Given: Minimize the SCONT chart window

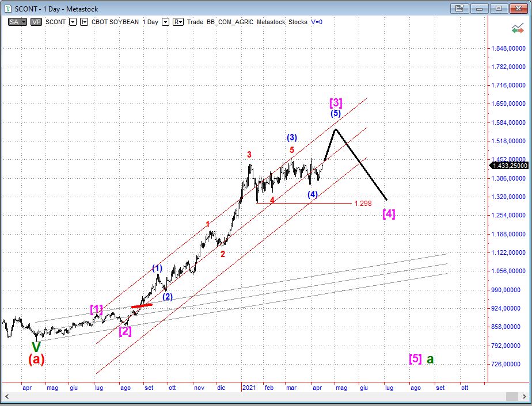Looking at the screenshot, I should (479, 9).
